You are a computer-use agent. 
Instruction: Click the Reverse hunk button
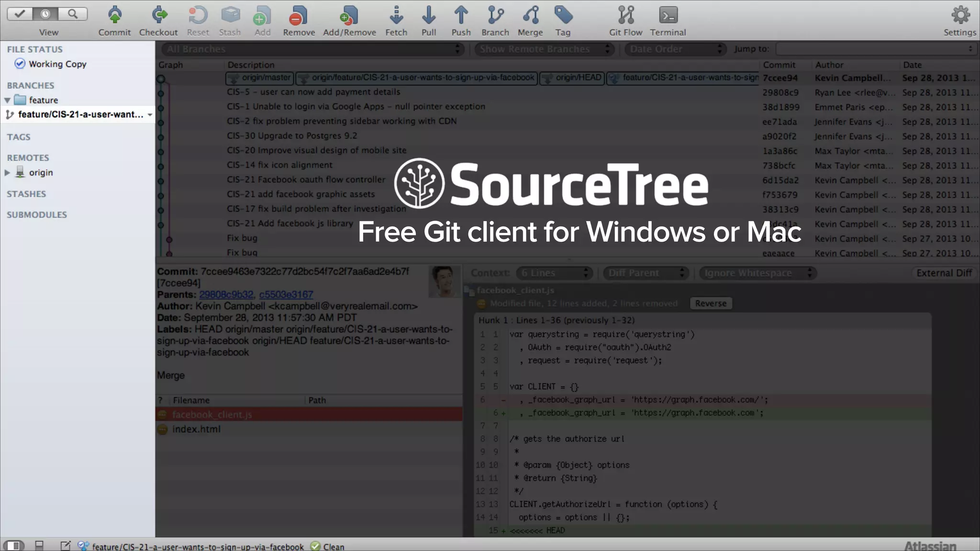(711, 303)
